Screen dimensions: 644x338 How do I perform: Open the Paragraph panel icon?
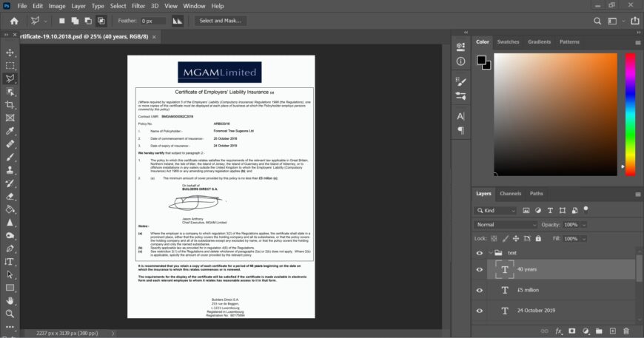coord(461,130)
